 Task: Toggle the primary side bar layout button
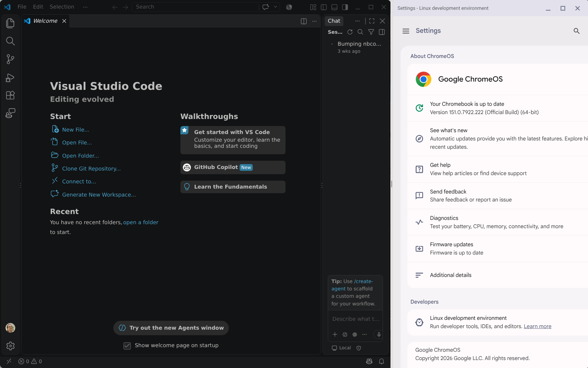click(324, 7)
